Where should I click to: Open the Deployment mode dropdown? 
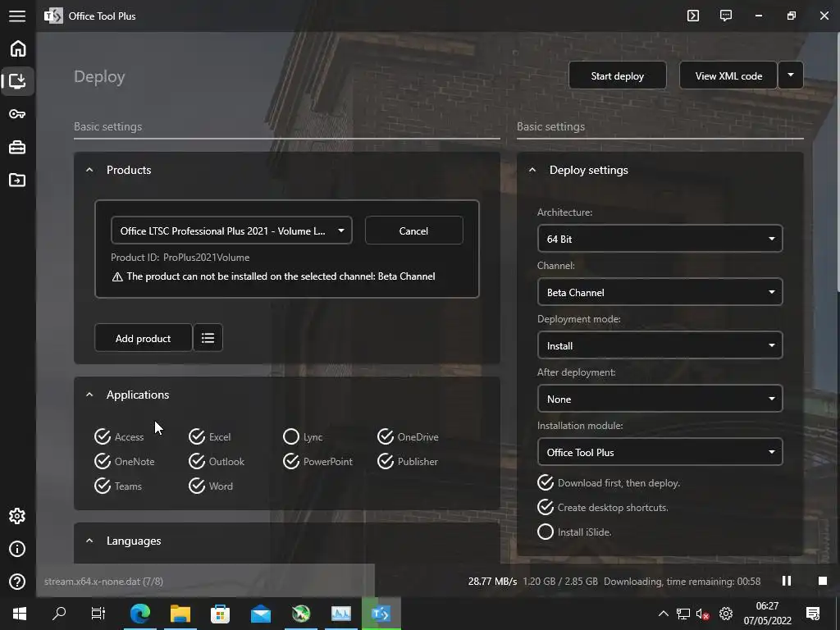pyautogui.click(x=660, y=345)
